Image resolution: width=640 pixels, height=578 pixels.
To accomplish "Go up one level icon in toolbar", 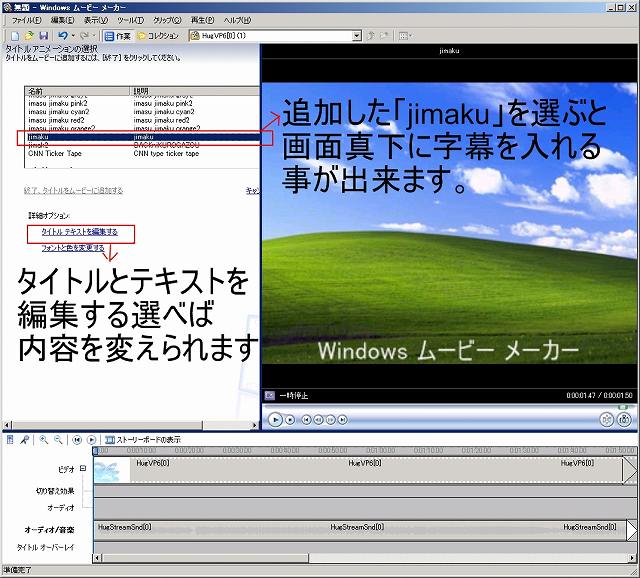I will 371,36.
